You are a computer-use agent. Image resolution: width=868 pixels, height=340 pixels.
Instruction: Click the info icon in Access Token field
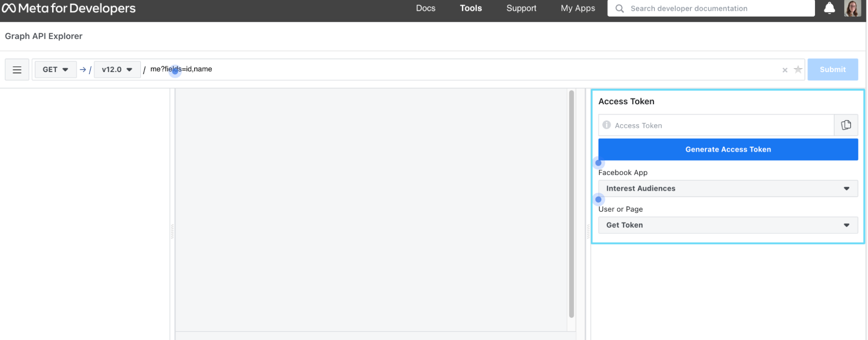(607, 125)
